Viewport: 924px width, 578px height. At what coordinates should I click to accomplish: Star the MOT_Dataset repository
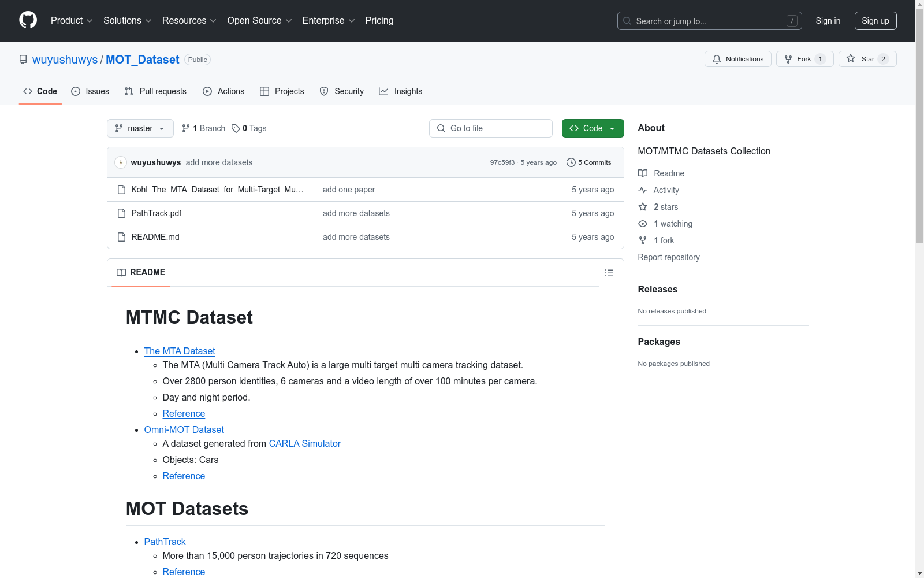tap(867, 59)
